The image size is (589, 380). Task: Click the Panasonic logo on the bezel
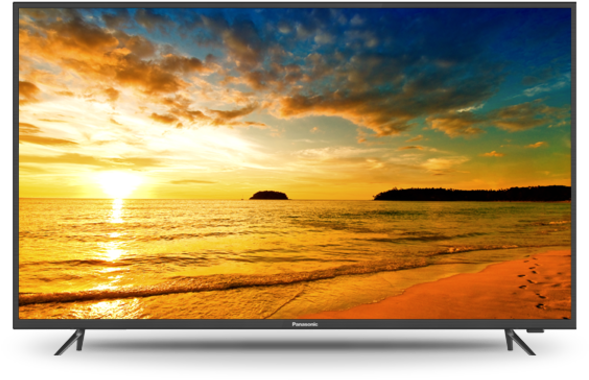(x=305, y=324)
